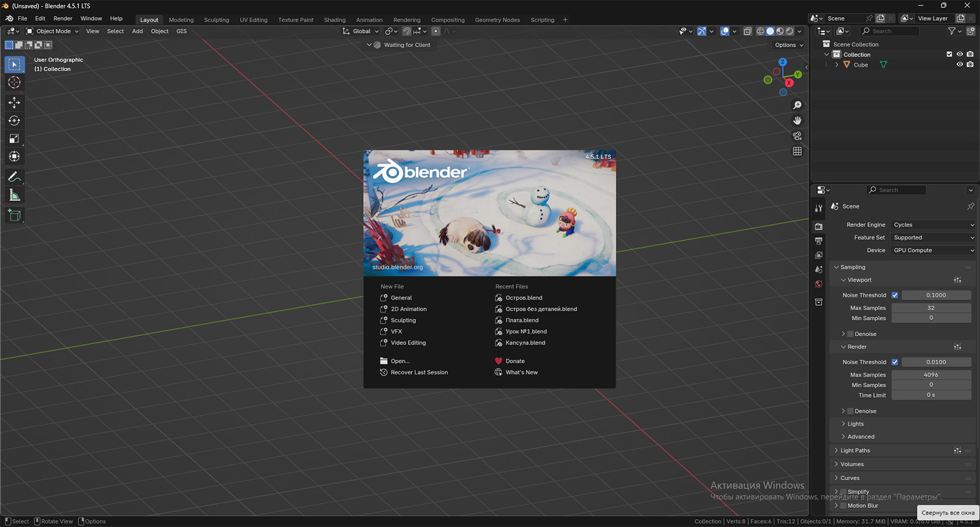The image size is (980, 527).
Task: Select the Move tool
Action: [15, 102]
